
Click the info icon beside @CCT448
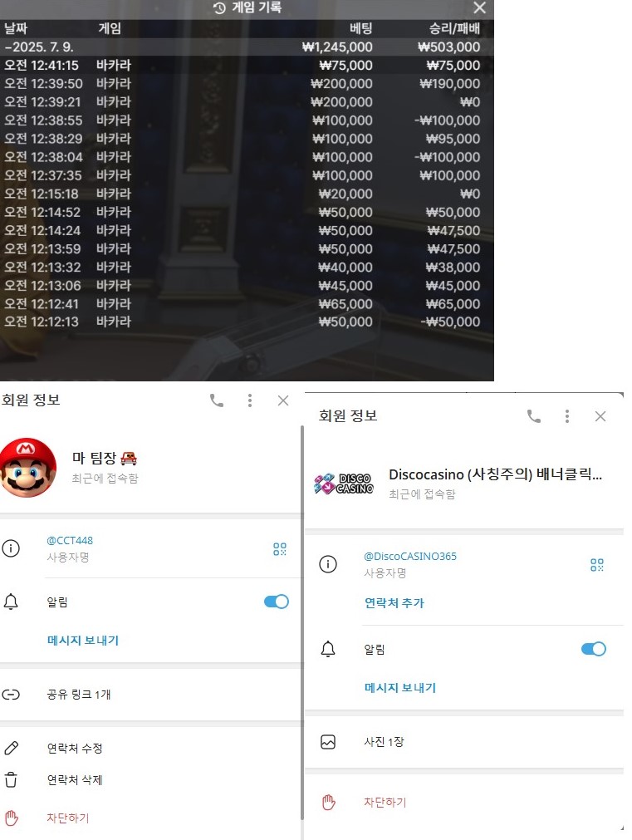(11, 548)
